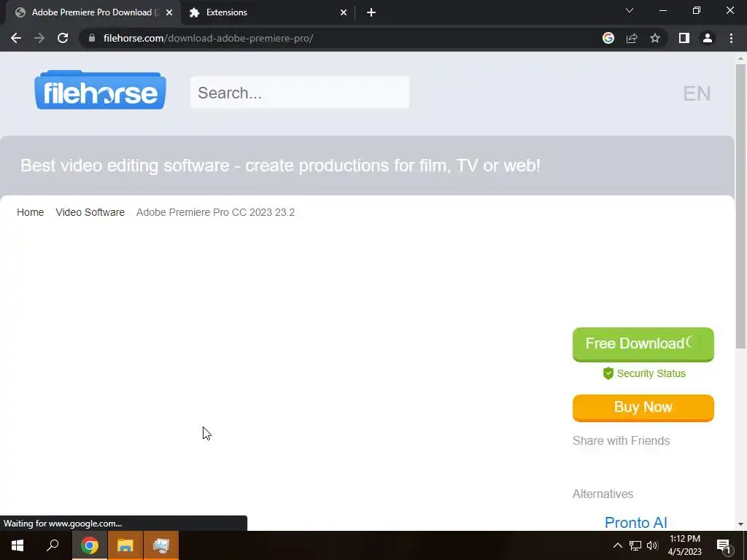Screen dimensions: 747x560
Task: View site info via padlock icon
Action: [92, 38]
